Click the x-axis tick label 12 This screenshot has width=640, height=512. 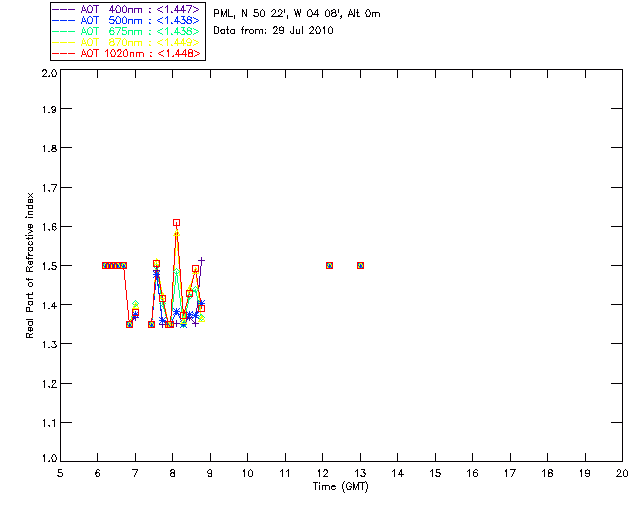coord(322,473)
